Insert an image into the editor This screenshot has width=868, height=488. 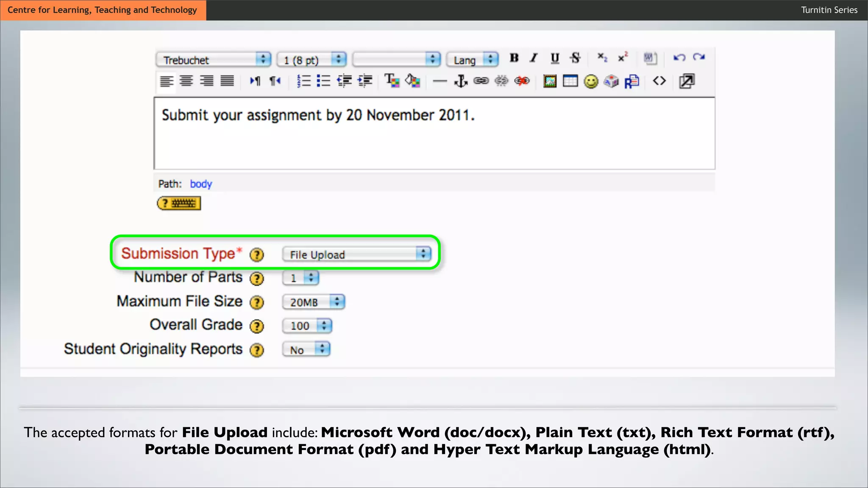tap(550, 80)
